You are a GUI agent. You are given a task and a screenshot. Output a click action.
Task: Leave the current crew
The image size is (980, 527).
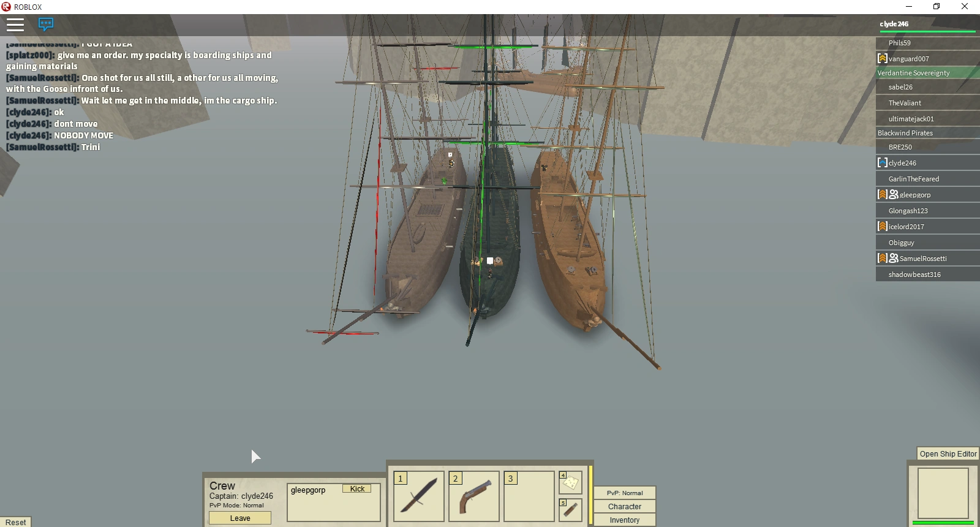(x=240, y=518)
